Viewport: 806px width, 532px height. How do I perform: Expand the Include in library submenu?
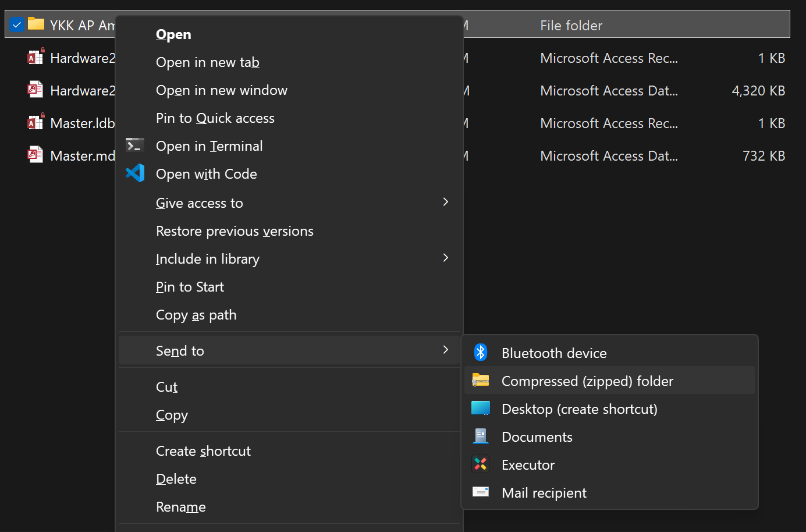(445, 258)
